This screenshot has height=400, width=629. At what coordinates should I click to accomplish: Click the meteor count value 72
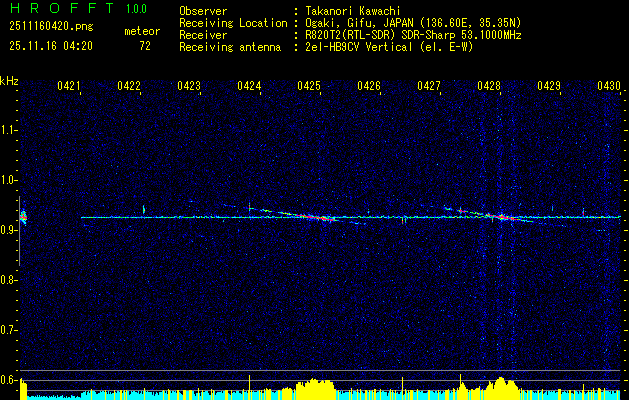pyautogui.click(x=145, y=46)
